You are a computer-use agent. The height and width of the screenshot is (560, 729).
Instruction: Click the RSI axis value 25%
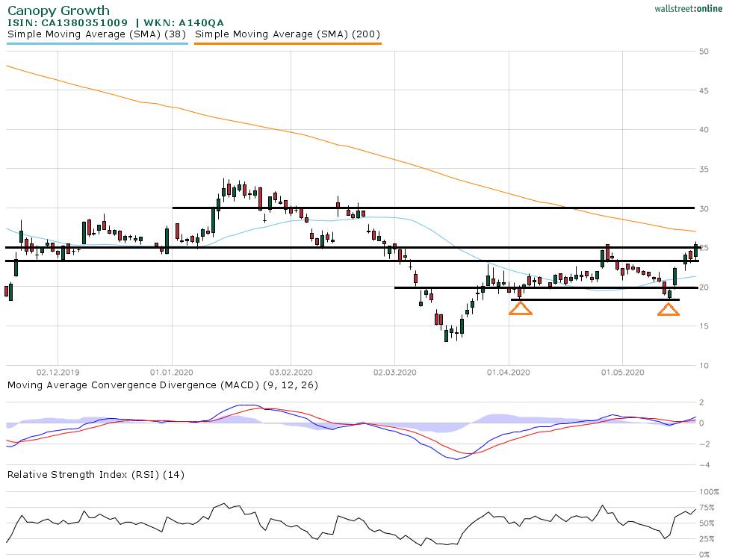pos(707,539)
